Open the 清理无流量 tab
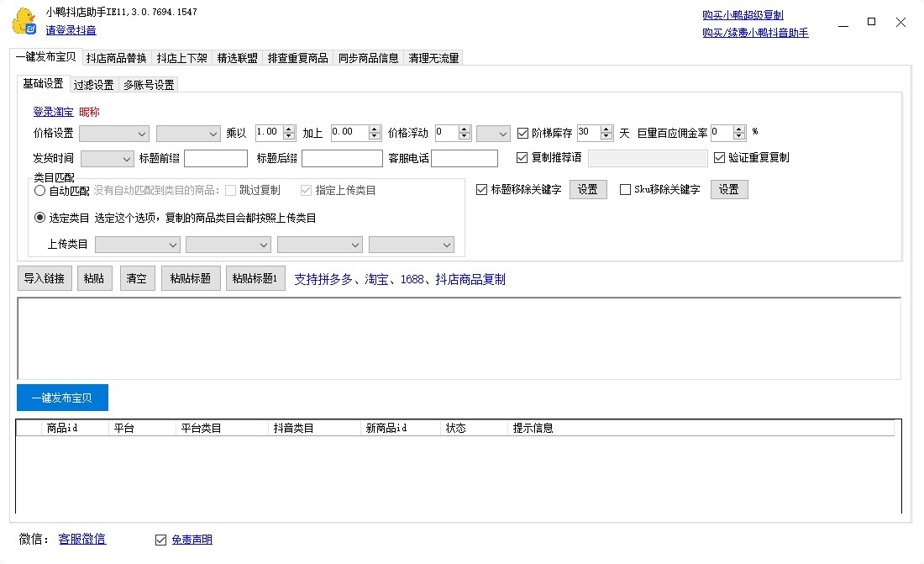Image resolution: width=924 pixels, height=564 pixels. (433, 58)
